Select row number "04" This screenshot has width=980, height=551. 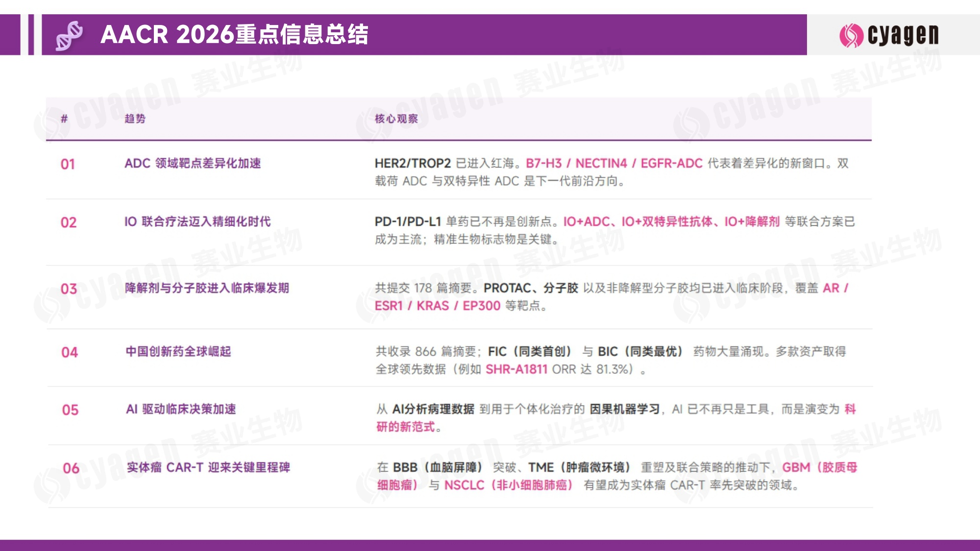(70, 352)
